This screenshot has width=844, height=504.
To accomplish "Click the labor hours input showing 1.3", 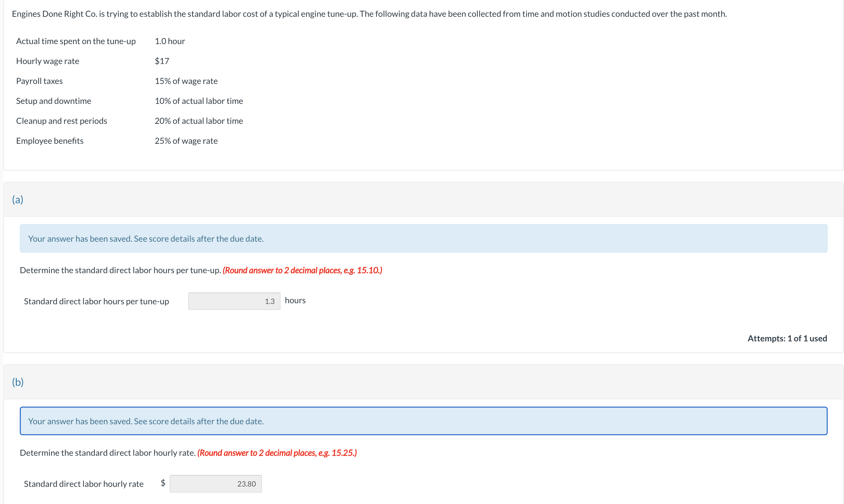I will click(234, 301).
